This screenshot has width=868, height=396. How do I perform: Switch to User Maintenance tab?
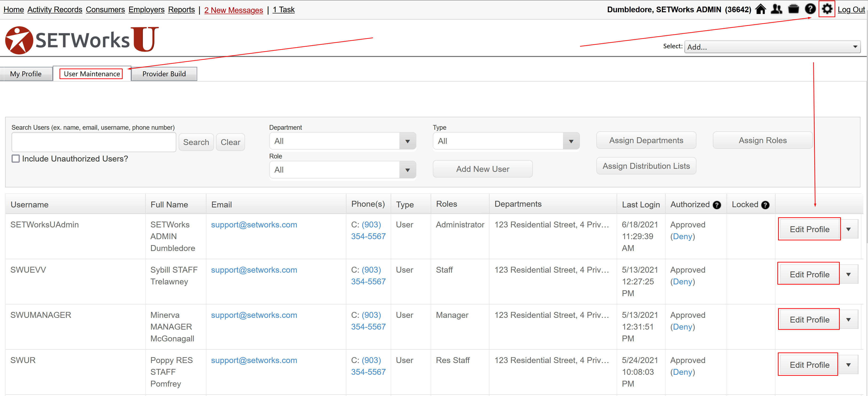pyautogui.click(x=92, y=74)
